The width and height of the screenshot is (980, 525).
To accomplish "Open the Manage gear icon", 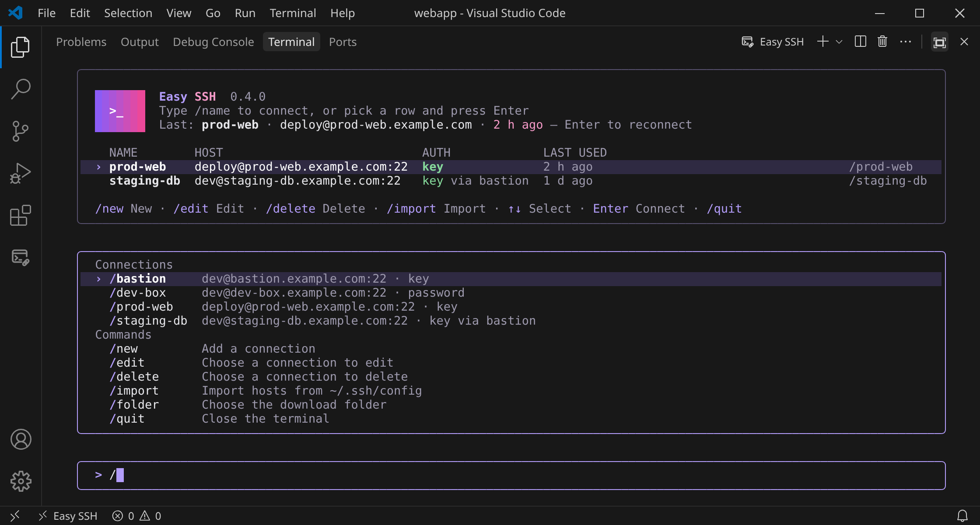I will tap(21, 481).
